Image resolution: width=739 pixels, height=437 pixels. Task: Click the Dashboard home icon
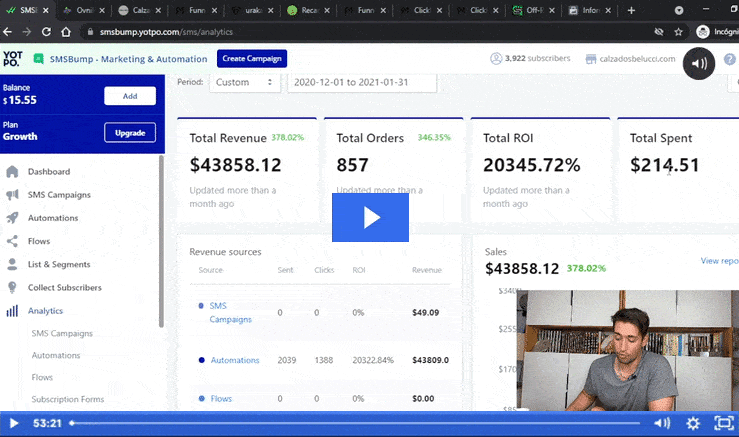(12, 172)
